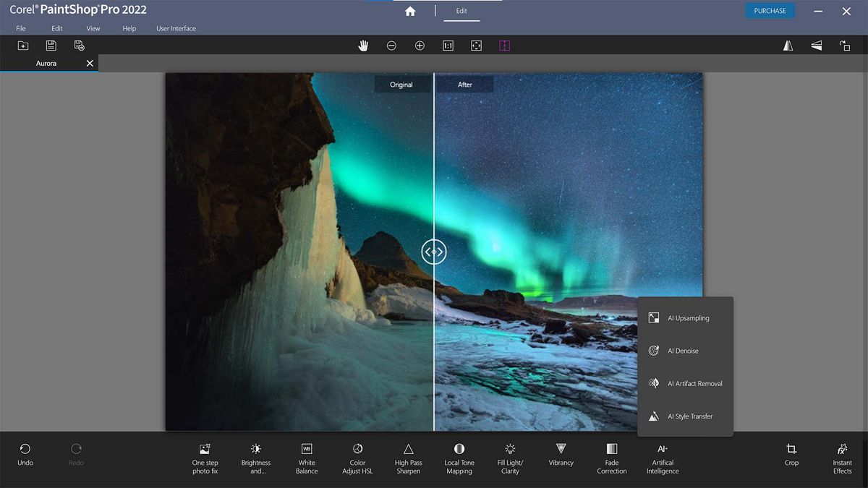The width and height of the screenshot is (868, 488).
Task: Open the View menu
Action: (93, 28)
